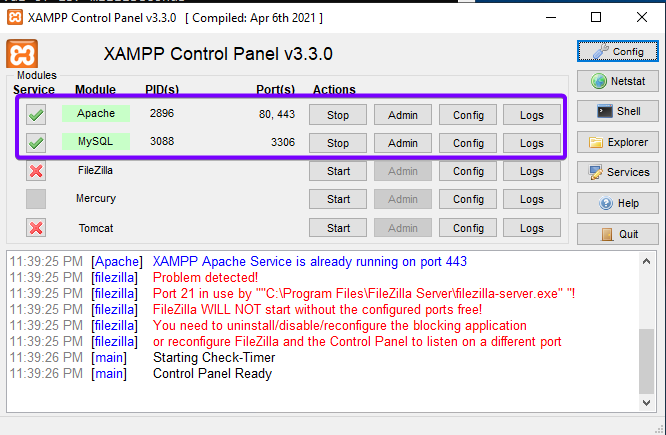Click Apache PID 2896
This screenshot has width=666, height=435.
(x=162, y=113)
